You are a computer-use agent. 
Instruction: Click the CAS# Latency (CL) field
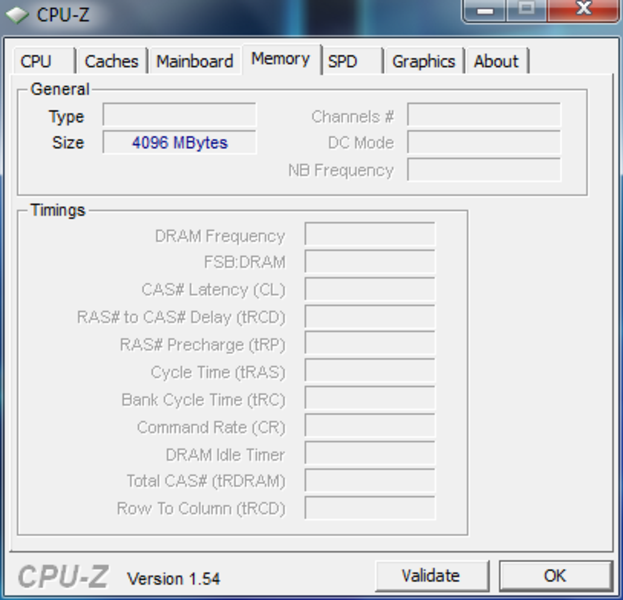point(370,289)
